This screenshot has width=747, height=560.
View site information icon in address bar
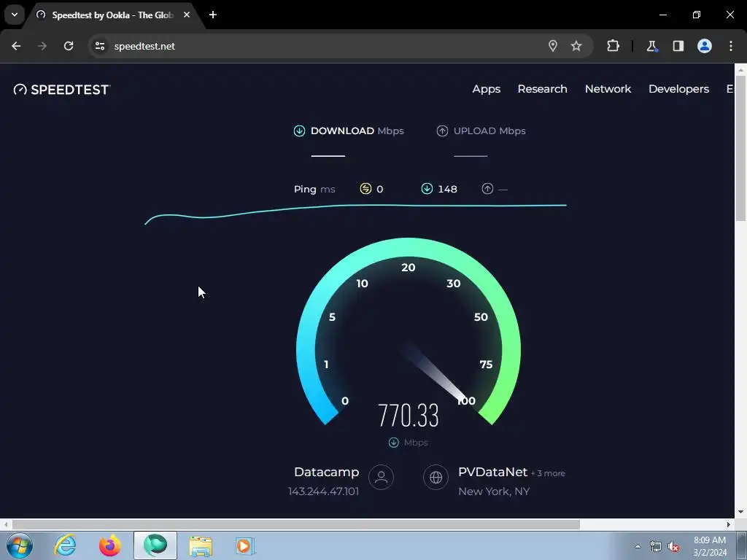tap(99, 46)
